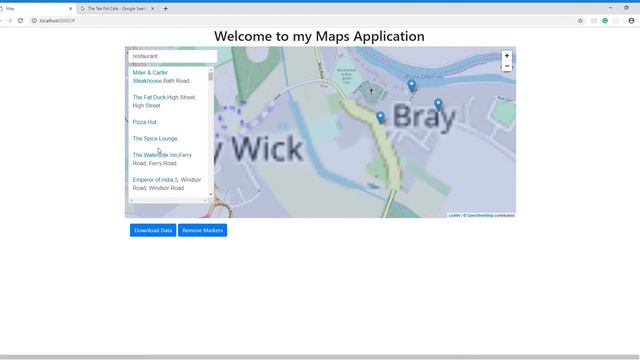The image size is (640, 360).
Task: Minimize the browser window
Action: coord(610,8)
